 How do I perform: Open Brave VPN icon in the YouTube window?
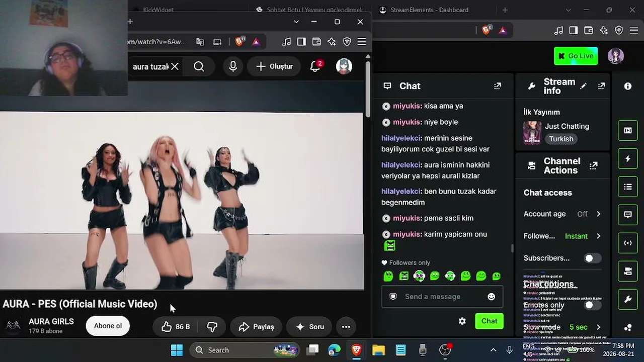click(347, 42)
